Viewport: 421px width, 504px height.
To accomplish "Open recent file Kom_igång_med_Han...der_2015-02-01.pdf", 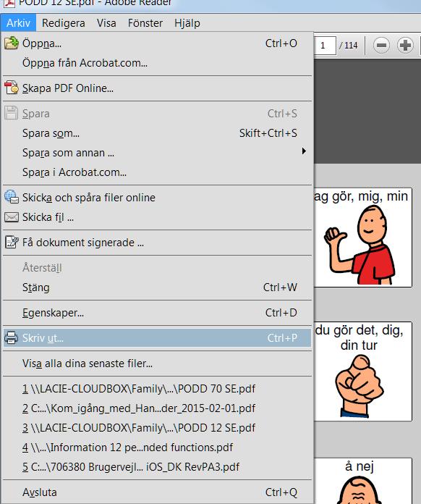I will [x=157, y=408].
